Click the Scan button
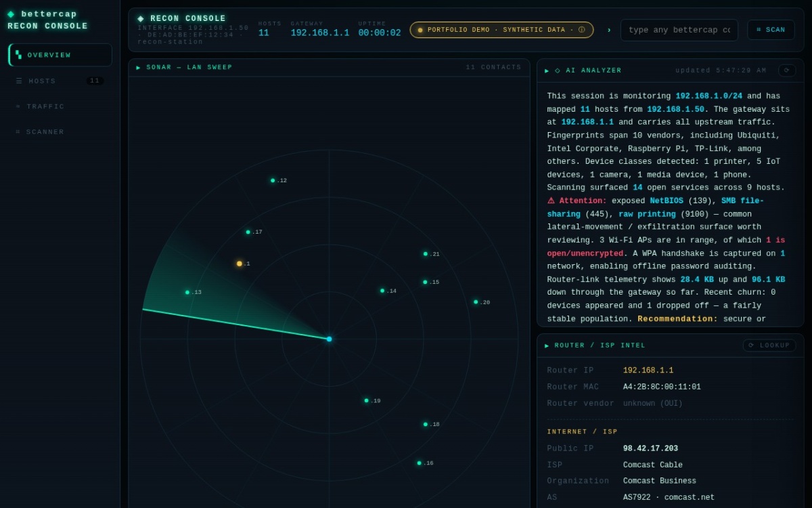The height and width of the screenshot is (508, 812). [x=771, y=30]
